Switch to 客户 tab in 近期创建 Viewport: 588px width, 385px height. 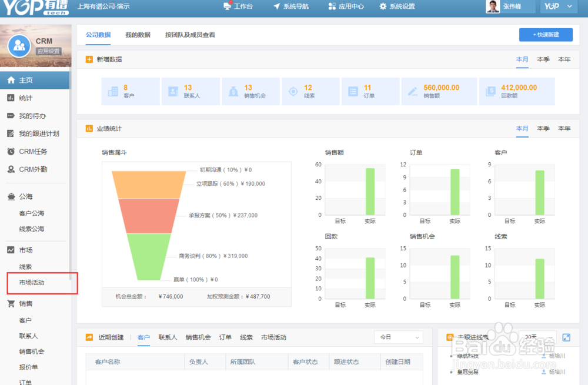[143, 337]
